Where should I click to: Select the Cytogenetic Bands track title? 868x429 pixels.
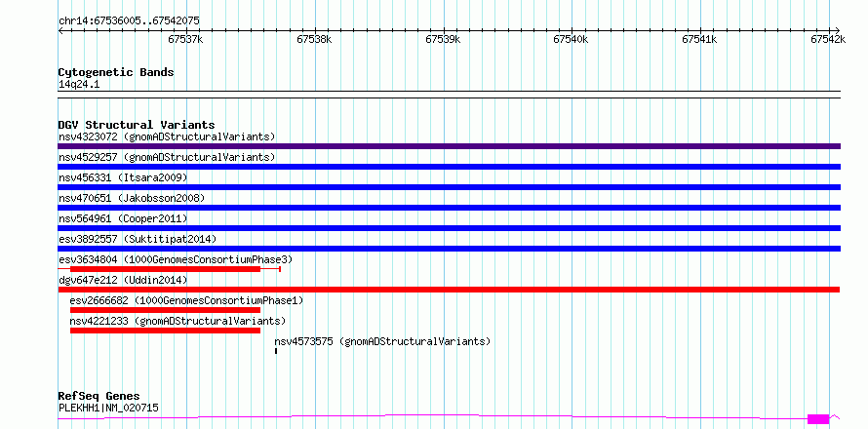pyautogui.click(x=116, y=72)
